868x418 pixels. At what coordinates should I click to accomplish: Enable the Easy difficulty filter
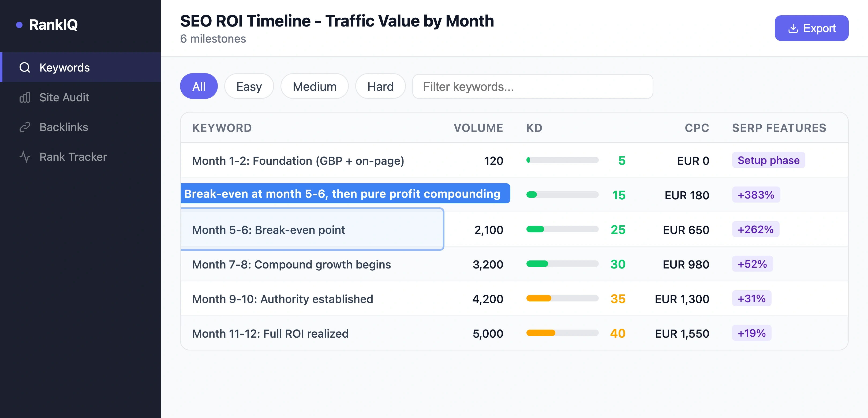(249, 86)
